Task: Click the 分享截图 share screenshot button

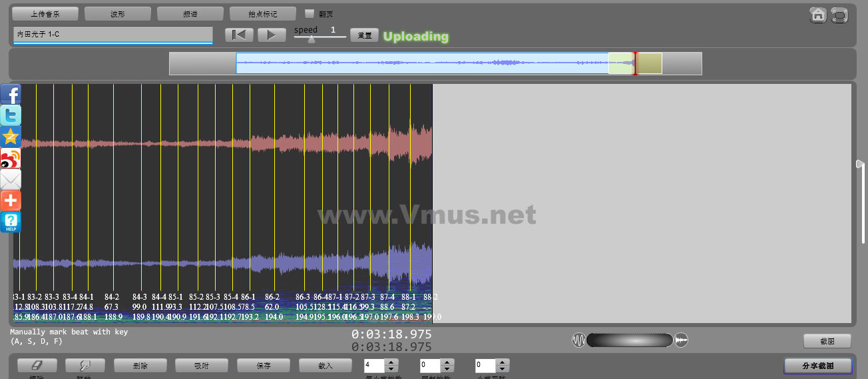Action: (x=817, y=366)
